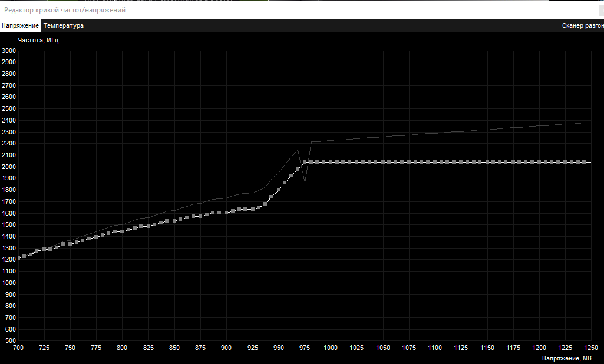Launch the Сканер разгона tool
Viewport: 604px width, 364px height.
pyautogui.click(x=582, y=25)
